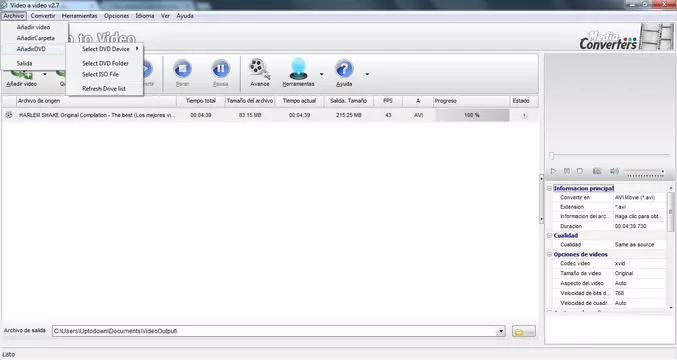The height and width of the screenshot is (360, 677).
Task: Click the Estado play icon in the HARLEM SHAKE row
Action: 524,115
